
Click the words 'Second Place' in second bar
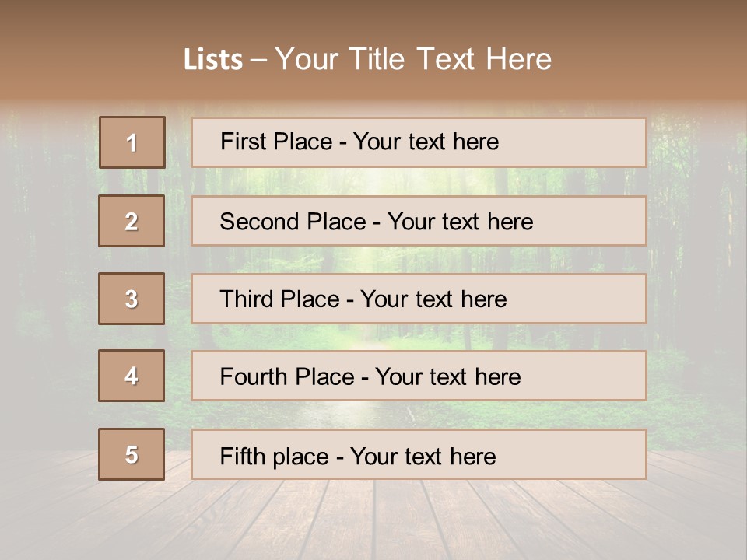click(x=293, y=222)
